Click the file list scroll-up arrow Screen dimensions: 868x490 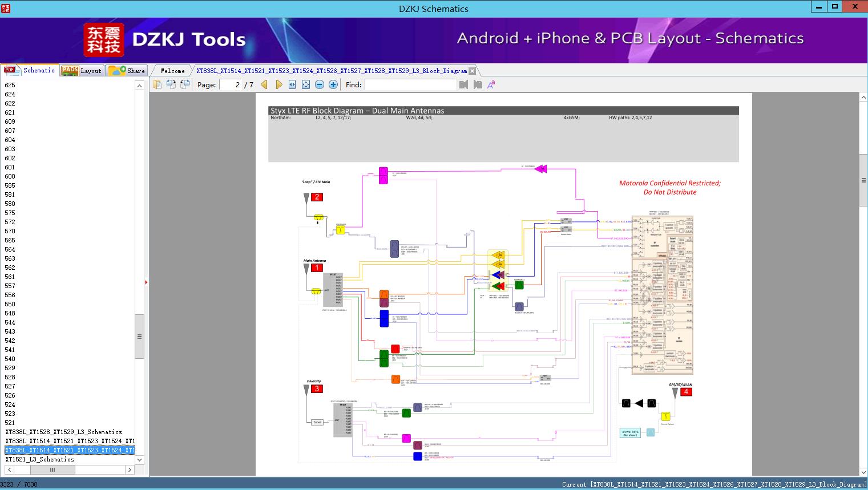[139, 86]
